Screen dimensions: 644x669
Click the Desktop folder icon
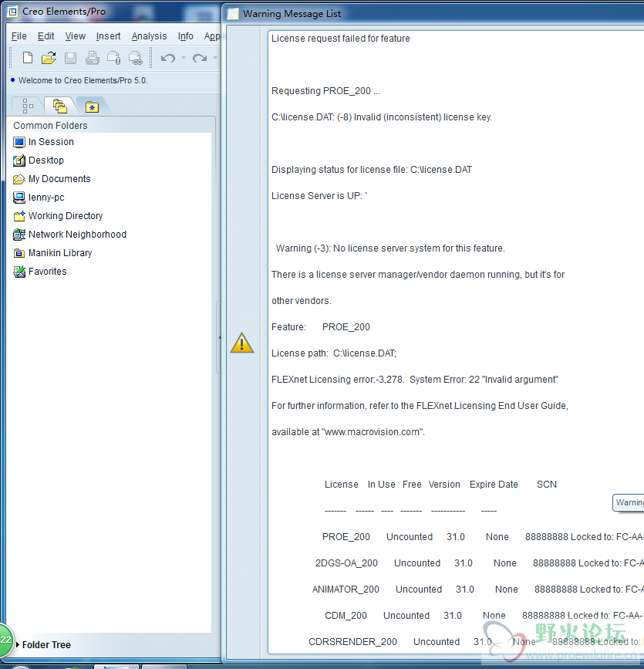pos(19,160)
